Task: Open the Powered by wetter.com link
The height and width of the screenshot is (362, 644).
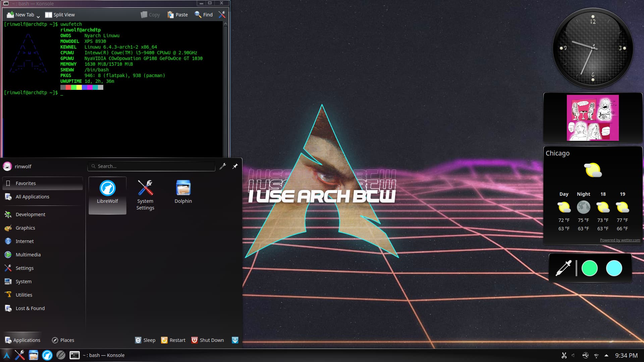Action: click(620, 240)
